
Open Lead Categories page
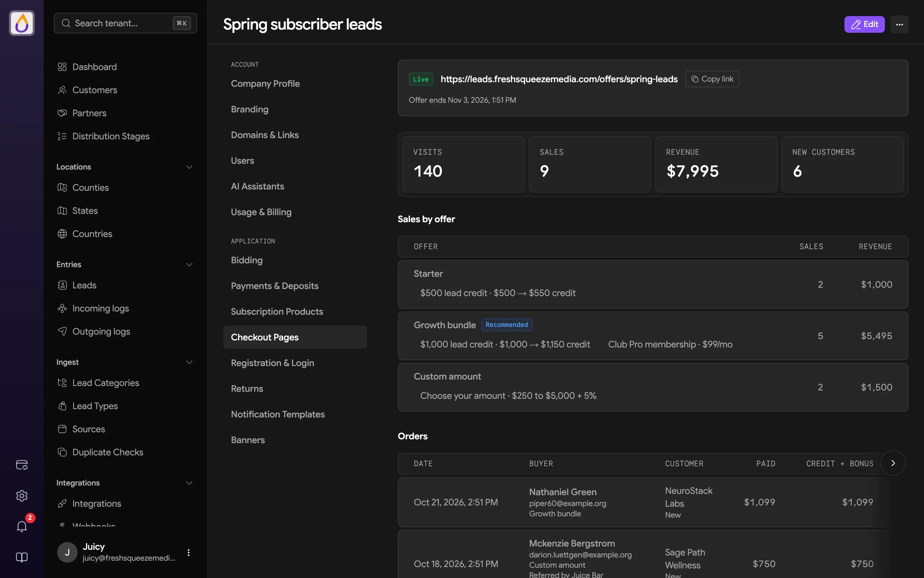coord(106,383)
